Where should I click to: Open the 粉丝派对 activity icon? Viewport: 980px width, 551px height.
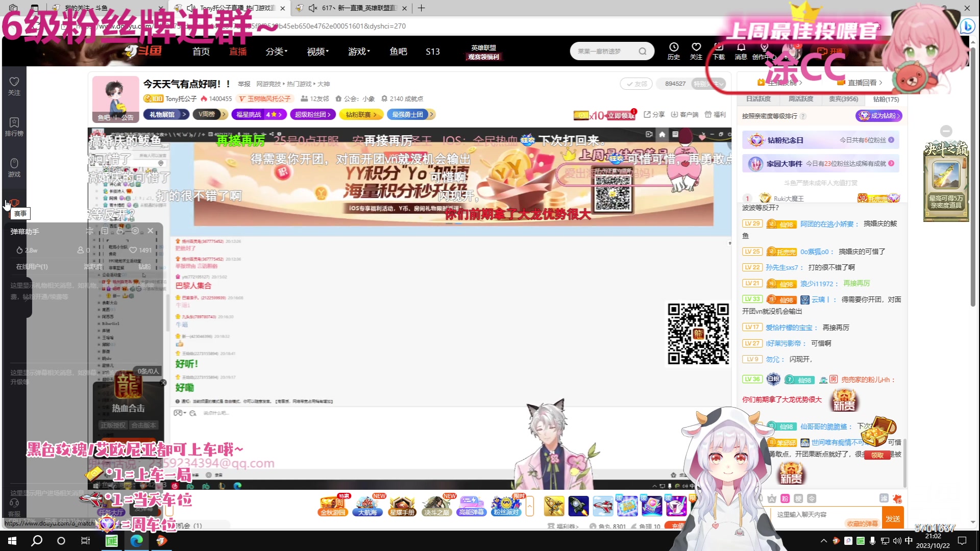506,506
